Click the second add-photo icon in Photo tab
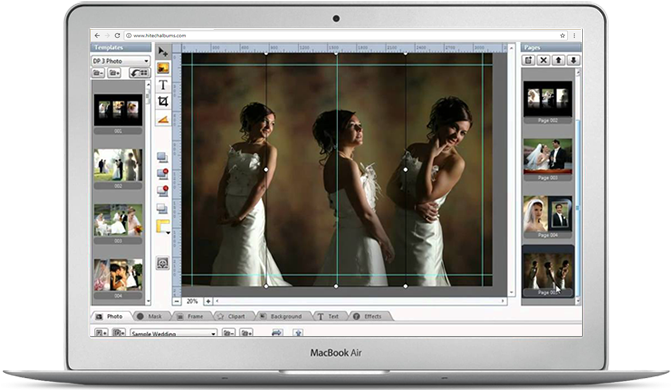Screen dimensions: 671x390 pos(119,332)
